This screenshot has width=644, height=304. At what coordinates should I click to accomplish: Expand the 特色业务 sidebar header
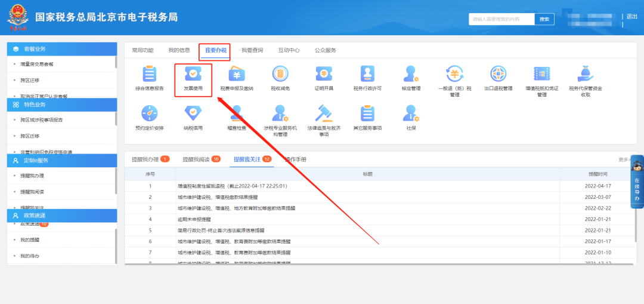coord(61,104)
